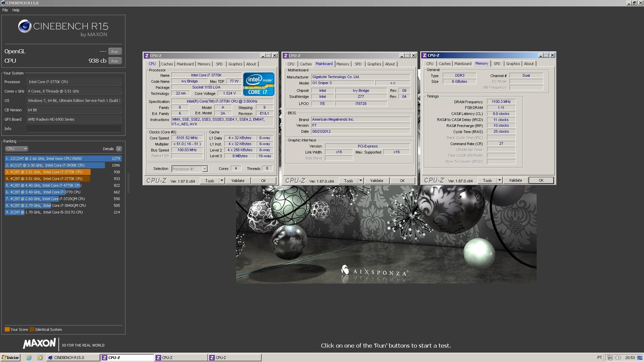
Task: Switch to Memory tab in first CPU-Z window
Action: coord(204,64)
